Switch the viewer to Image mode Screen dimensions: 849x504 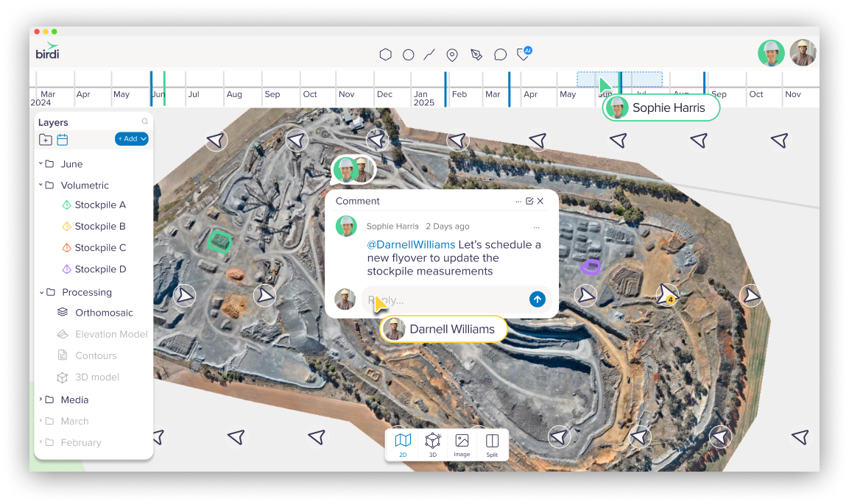pos(462,444)
